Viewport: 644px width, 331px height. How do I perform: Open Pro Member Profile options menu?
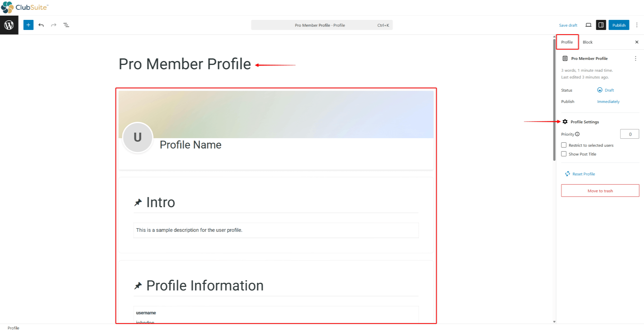tap(636, 58)
